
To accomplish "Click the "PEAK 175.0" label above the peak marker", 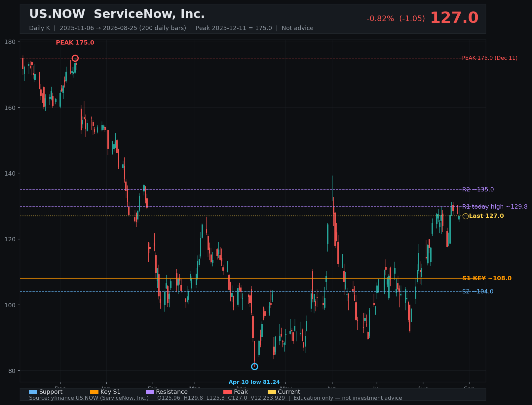I will tap(75, 43).
